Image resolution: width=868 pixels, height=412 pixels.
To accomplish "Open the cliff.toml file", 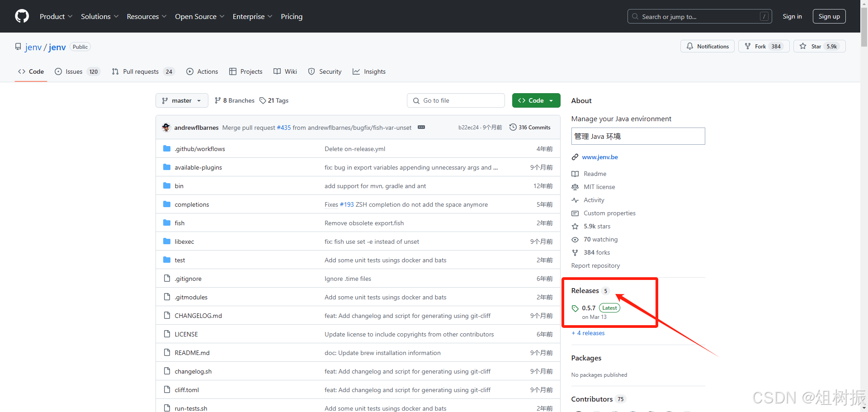I will pyautogui.click(x=187, y=390).
